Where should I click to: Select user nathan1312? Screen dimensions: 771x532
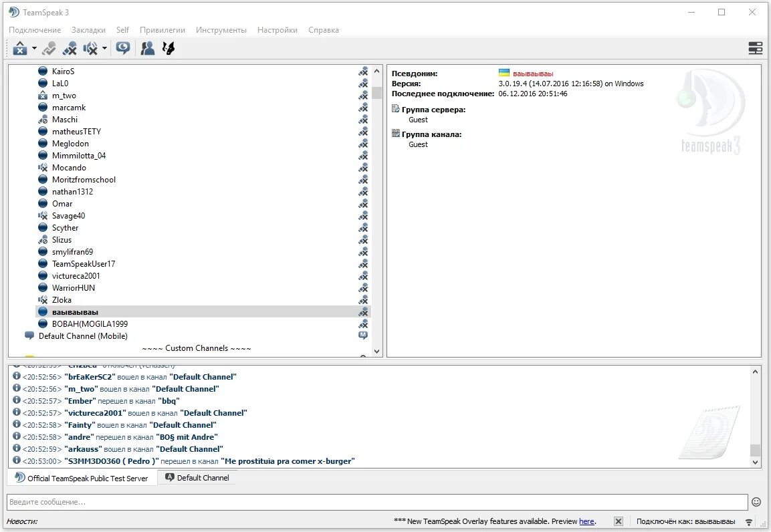(72, 192)
